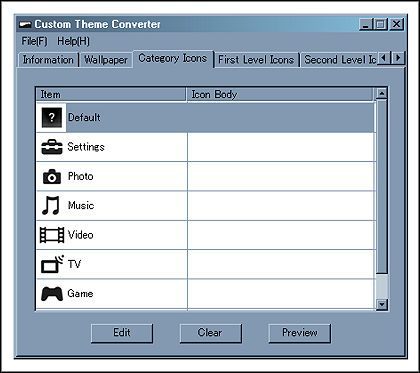Open the First Level Icons tab

[256, 60]
